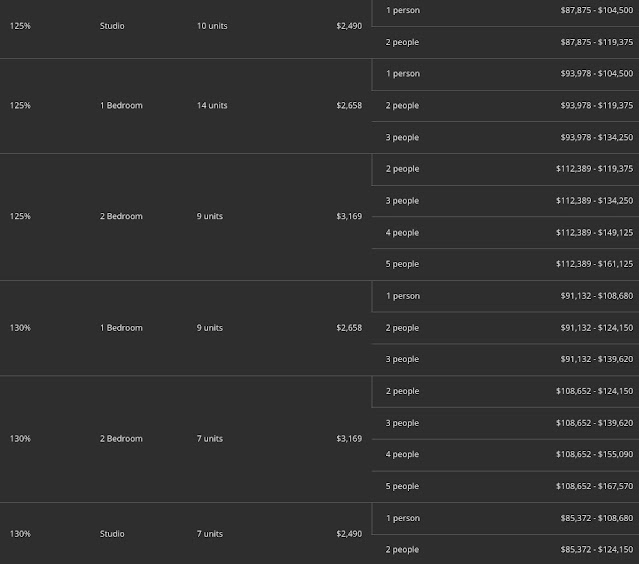Click the 10 units cell
The image size is (639, 564).
212,26
